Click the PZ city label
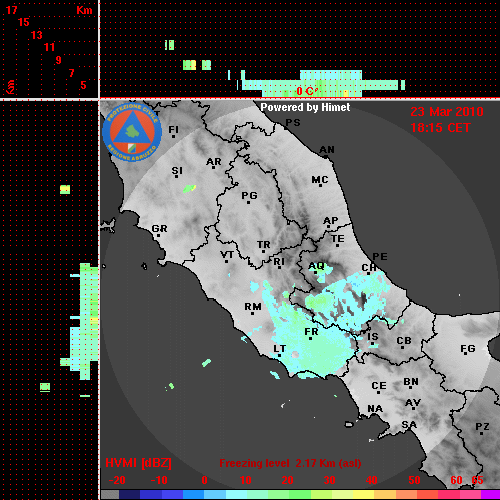Viewport: 500px width, 500px height. point(482,427)
